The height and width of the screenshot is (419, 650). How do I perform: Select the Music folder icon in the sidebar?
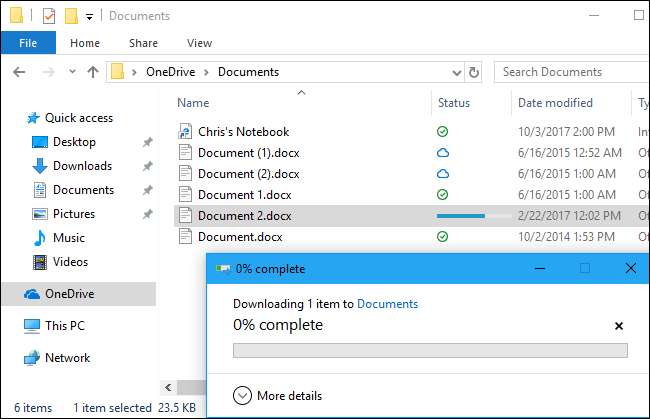pyautogui.click(x=40, y=238)
